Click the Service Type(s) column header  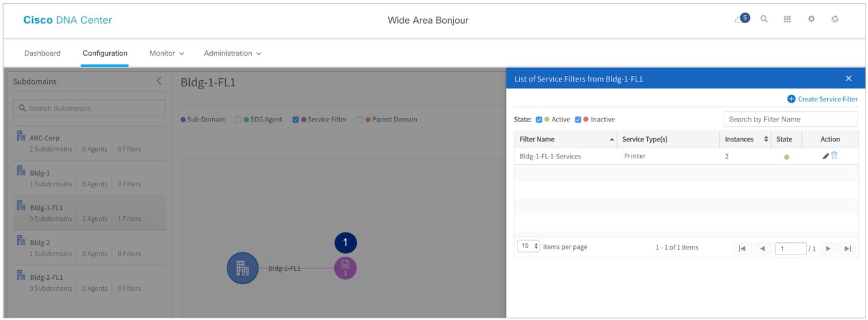[645, 139]
